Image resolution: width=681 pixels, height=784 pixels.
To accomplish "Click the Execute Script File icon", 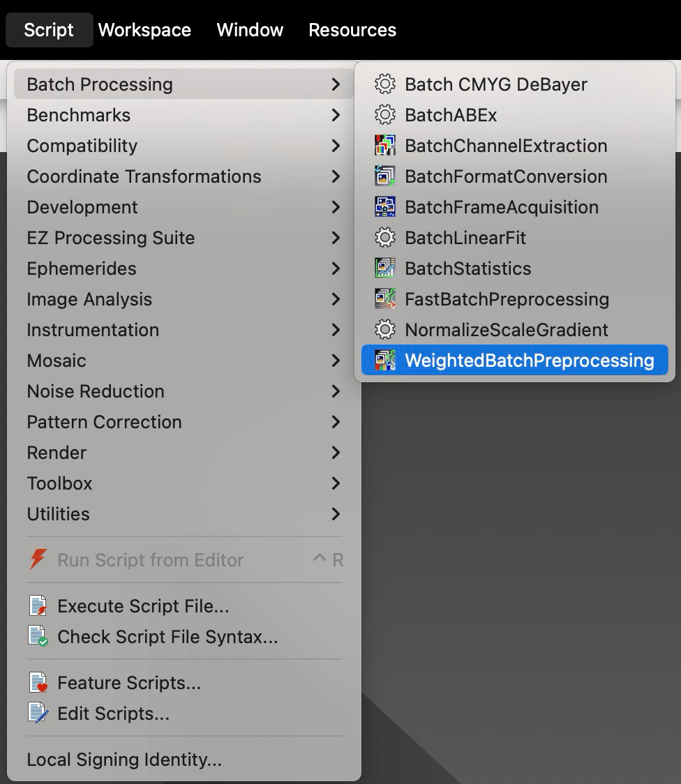I will coord(38,606).
